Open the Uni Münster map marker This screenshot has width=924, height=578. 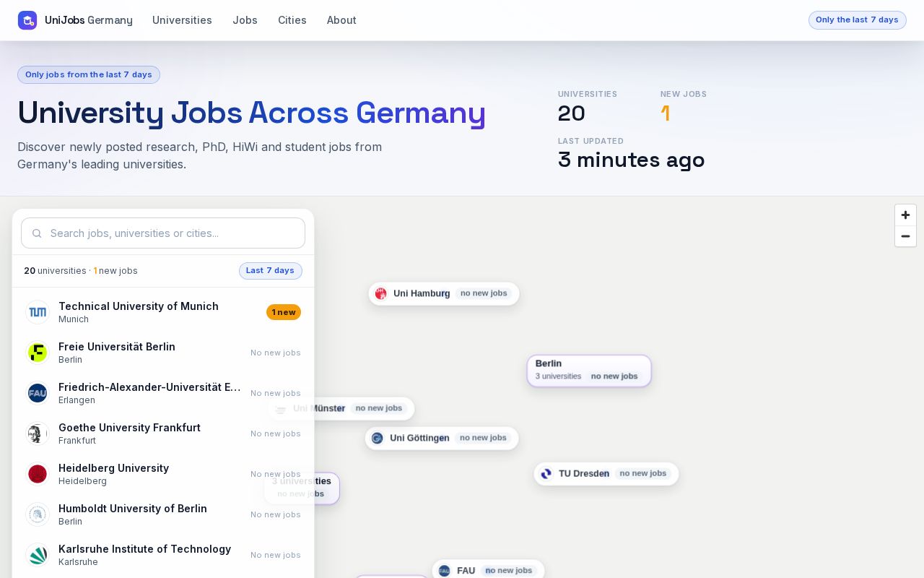point(341,409)
